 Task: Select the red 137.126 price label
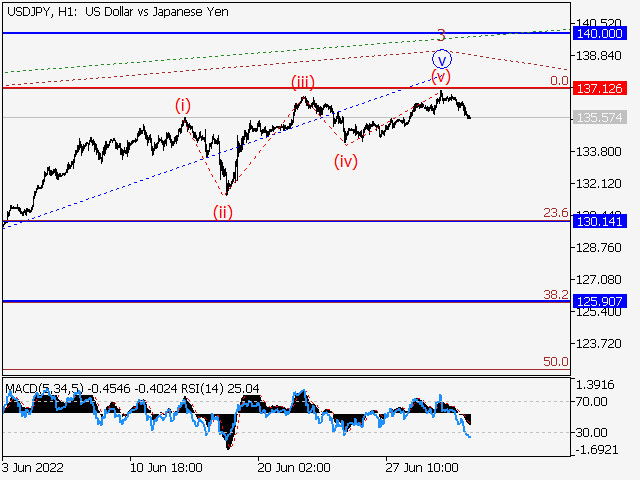click(x=600, y=88)
